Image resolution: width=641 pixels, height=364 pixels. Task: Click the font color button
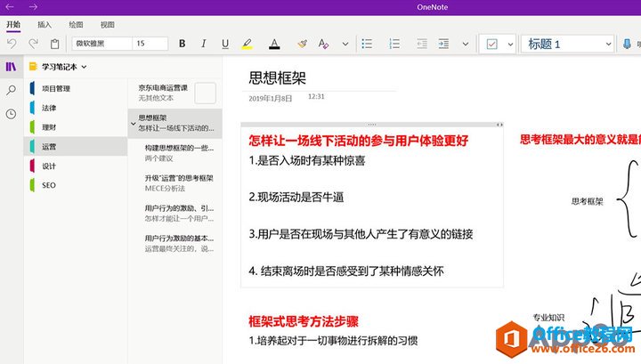coord(273,44)
